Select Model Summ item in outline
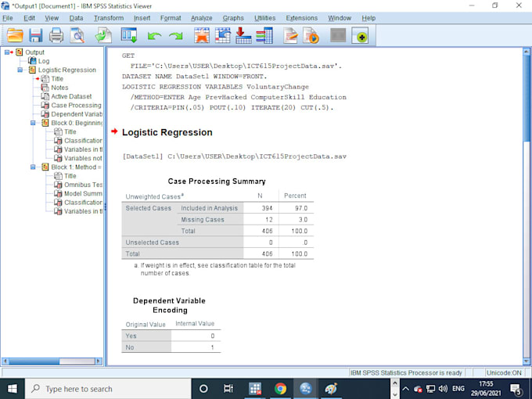 coord(83,193)
